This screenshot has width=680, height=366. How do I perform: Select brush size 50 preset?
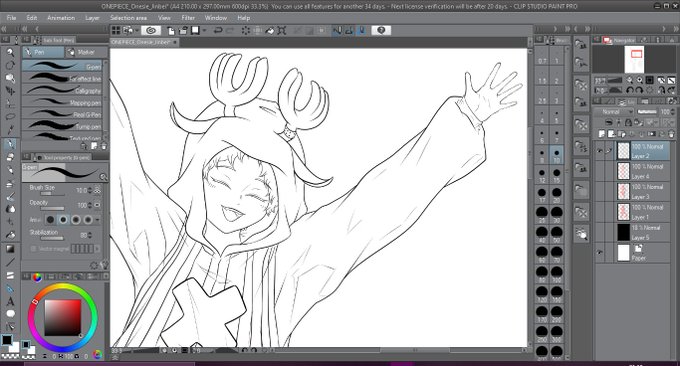[556, 235]
